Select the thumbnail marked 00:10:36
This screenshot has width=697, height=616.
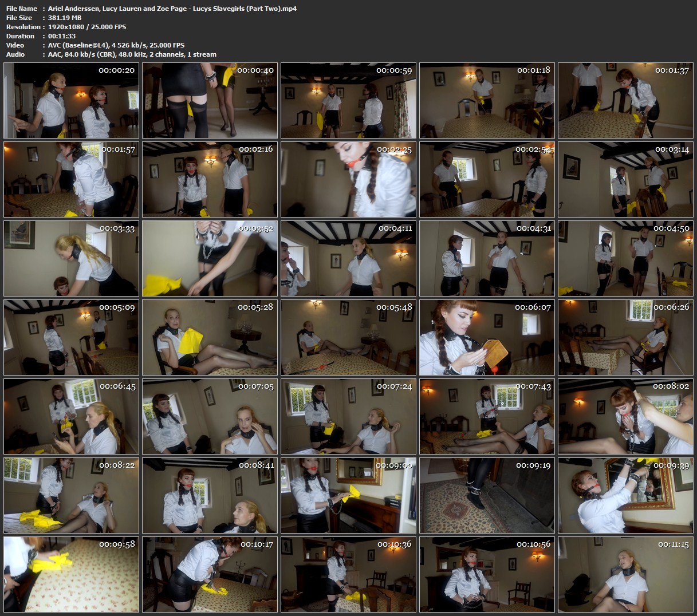349,575
